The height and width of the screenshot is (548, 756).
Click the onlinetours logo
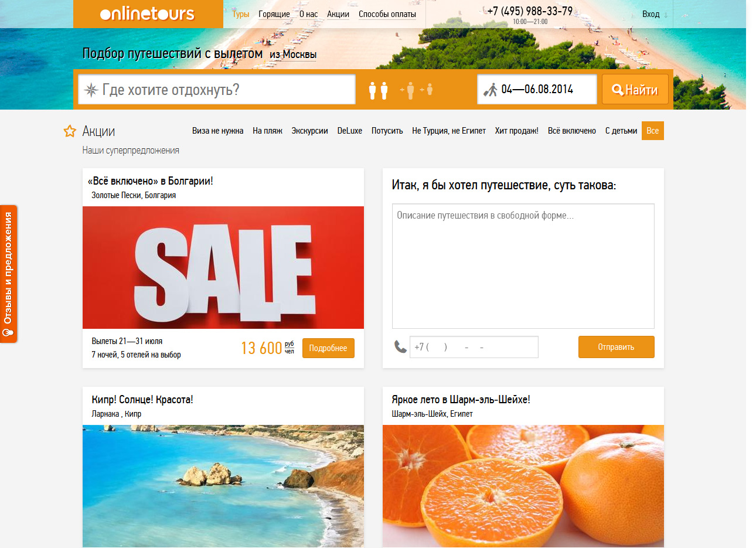coord(147,13)
